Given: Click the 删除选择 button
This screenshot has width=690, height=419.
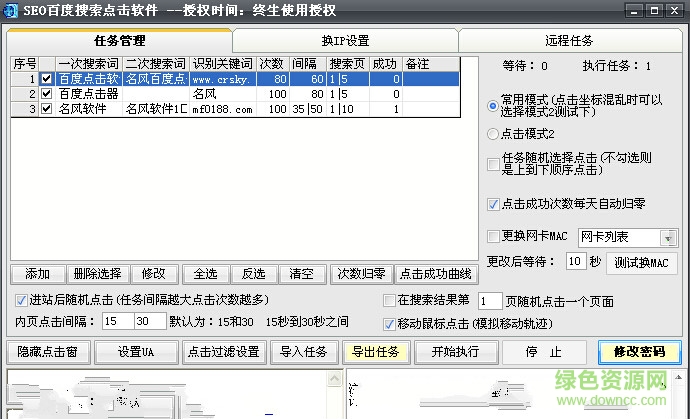Looking at the screenshot, I should click(98, 274).
